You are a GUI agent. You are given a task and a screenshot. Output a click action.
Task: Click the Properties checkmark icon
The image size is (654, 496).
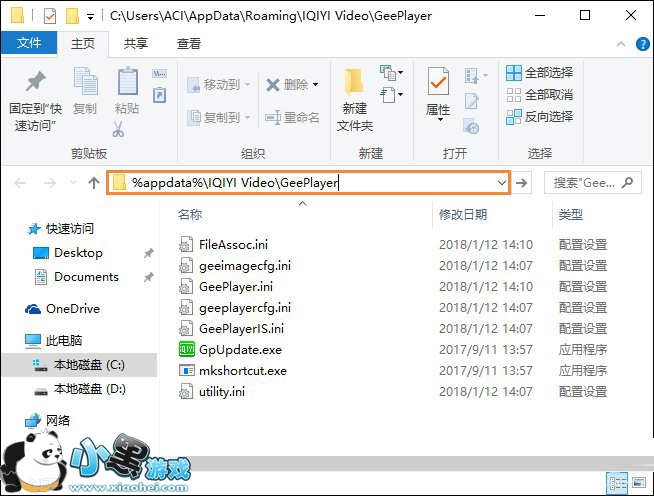pos(438,81)
